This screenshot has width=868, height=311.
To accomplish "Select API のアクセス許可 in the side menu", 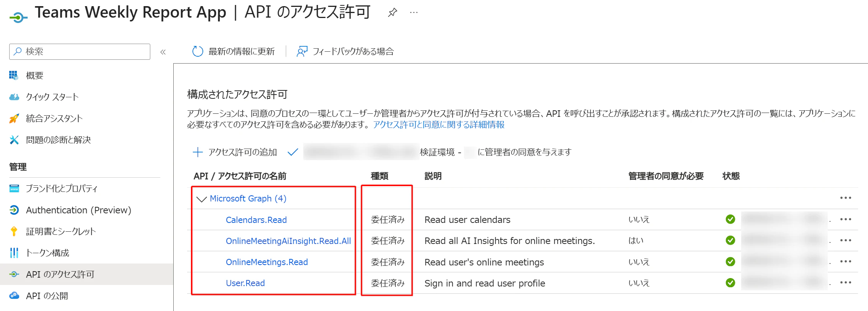I will pyautogui.click(x=87, y=274).
